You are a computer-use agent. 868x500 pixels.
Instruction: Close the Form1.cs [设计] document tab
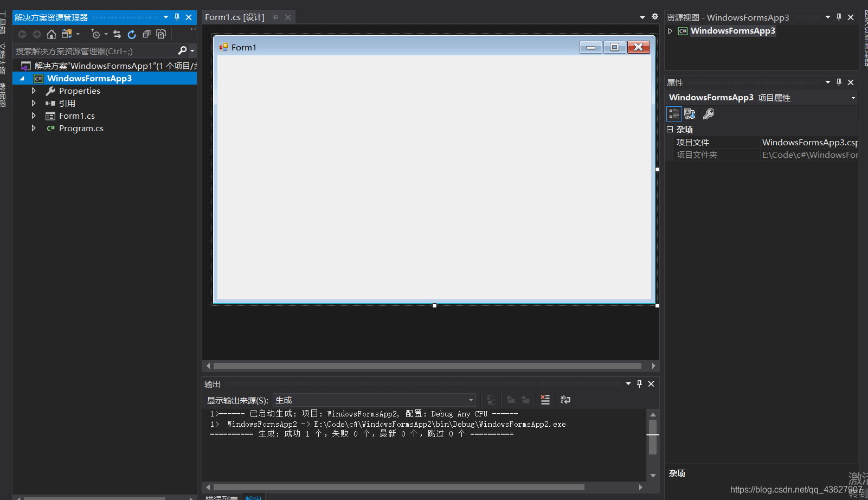(x=288, y=17)
